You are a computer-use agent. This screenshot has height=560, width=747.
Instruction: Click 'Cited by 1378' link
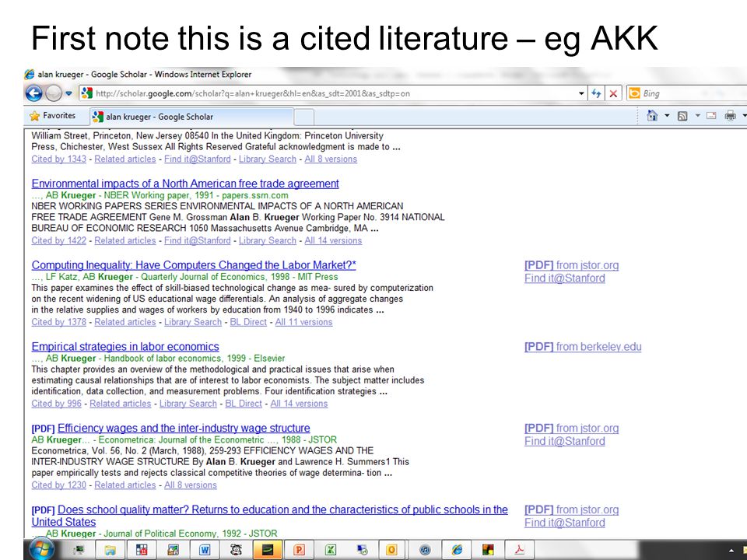pos(58,322)
